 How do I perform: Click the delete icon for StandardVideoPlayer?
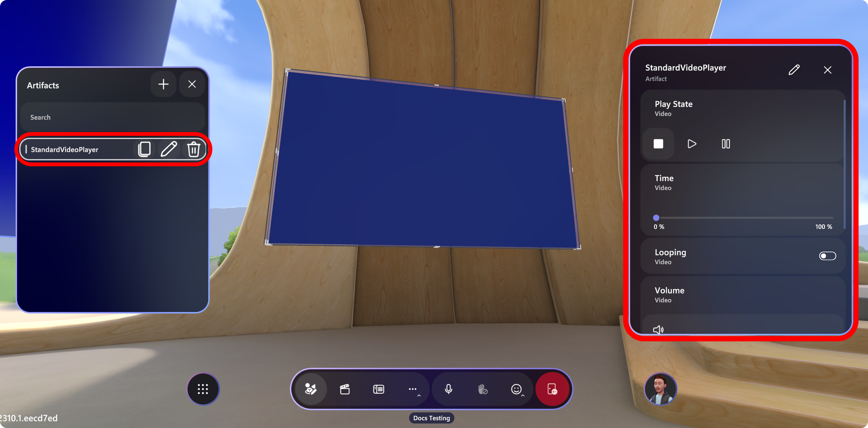tap(194, 149)
